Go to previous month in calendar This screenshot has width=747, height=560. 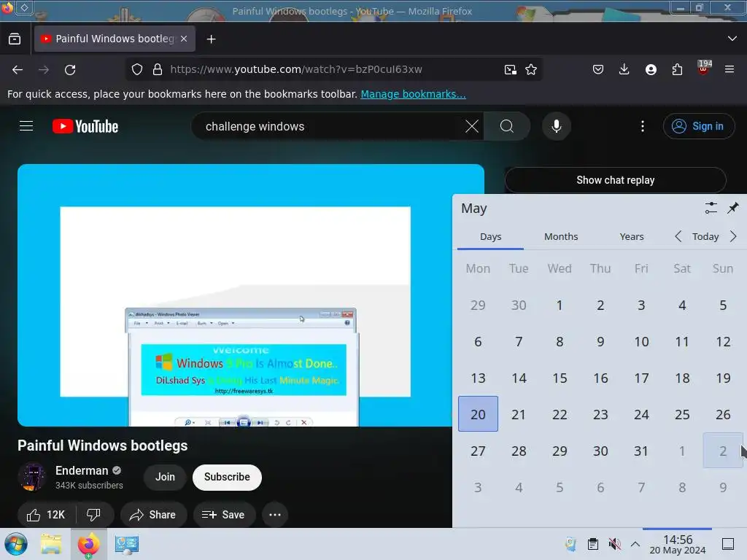[x=678, y=237]
